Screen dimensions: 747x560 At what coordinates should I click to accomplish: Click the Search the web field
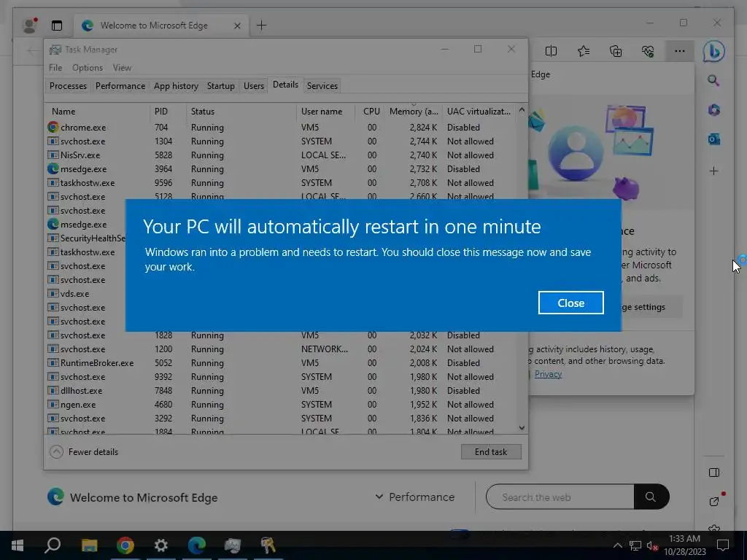(x=560, y=497)
